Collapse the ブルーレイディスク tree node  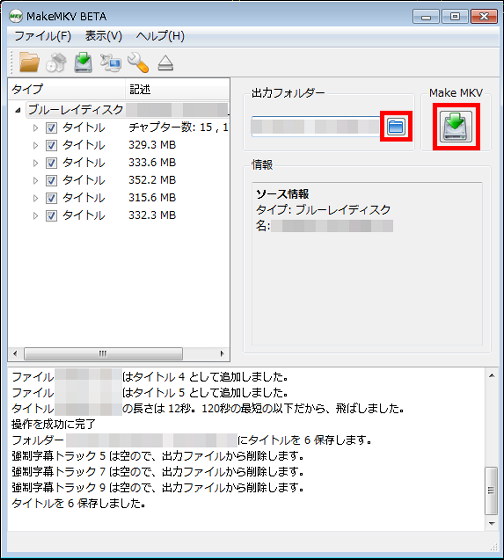(18, 110)
